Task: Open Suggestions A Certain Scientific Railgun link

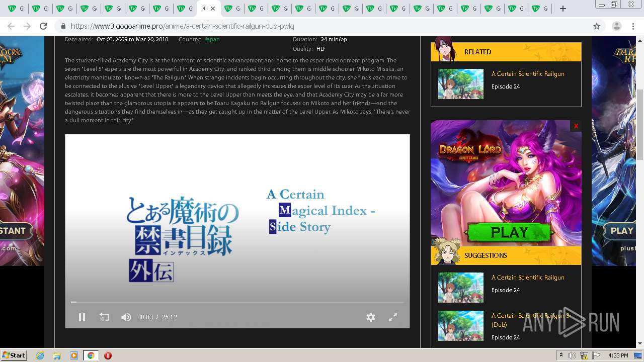Action: click(528, 278)
